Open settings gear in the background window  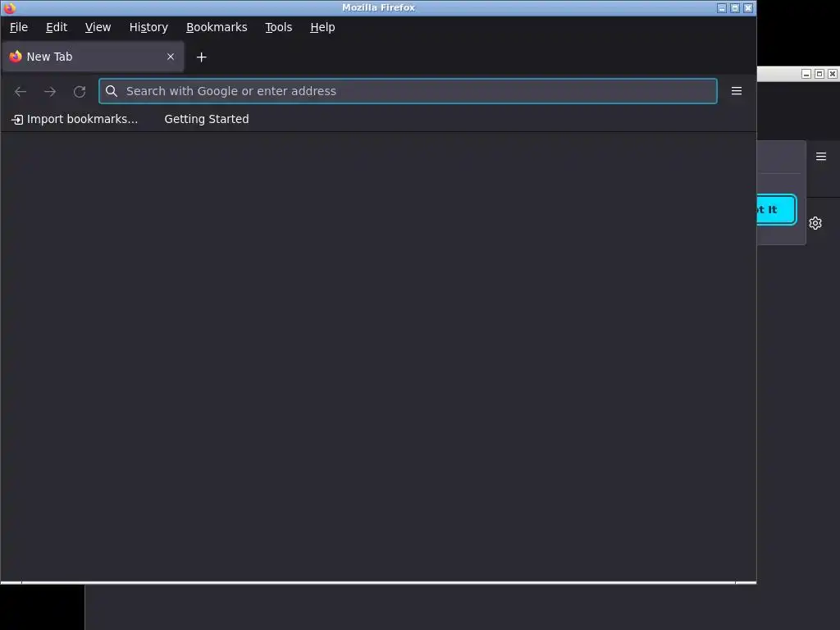click(x=815, y=223)
